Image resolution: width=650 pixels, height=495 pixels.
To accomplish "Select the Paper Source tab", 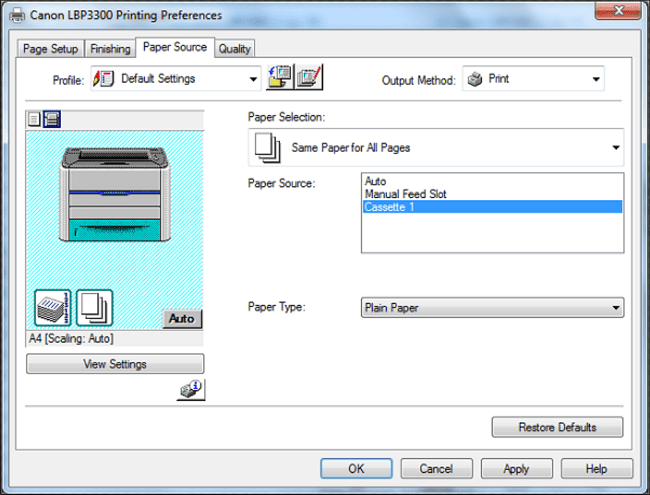I will click(175, 47).
